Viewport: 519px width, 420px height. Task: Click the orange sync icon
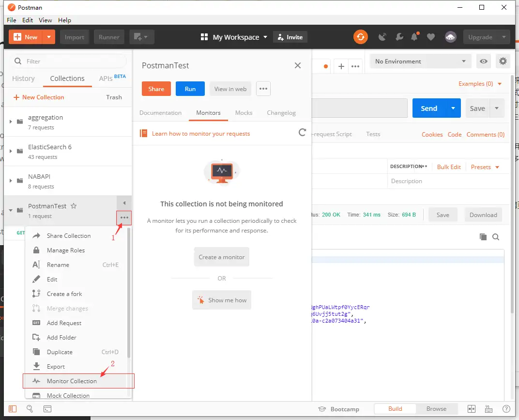pyautogui.click(x=360, y=37)
